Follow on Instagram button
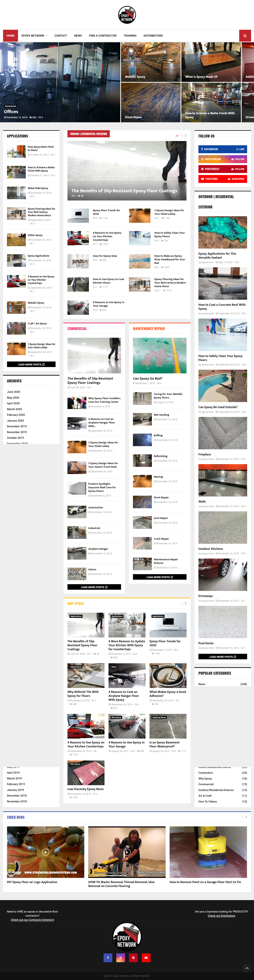 [x=238, y=159]
